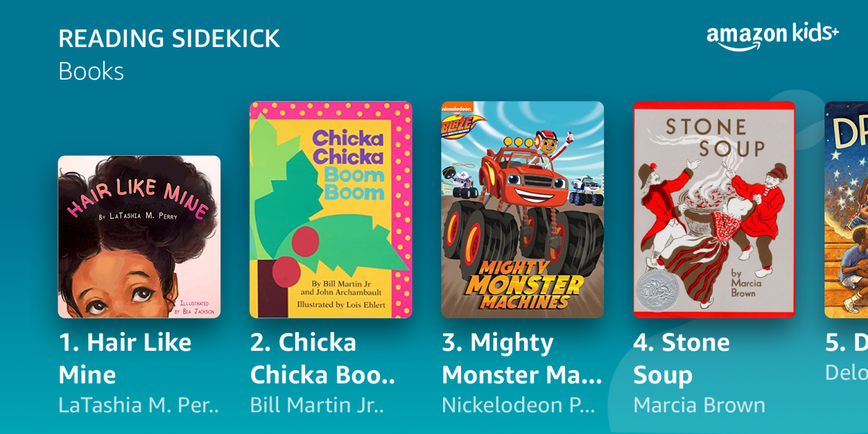Click the "3. Mighty Monster Ma..." title
868x434 pixels.
pyautogui.click(x=522, y=358)
